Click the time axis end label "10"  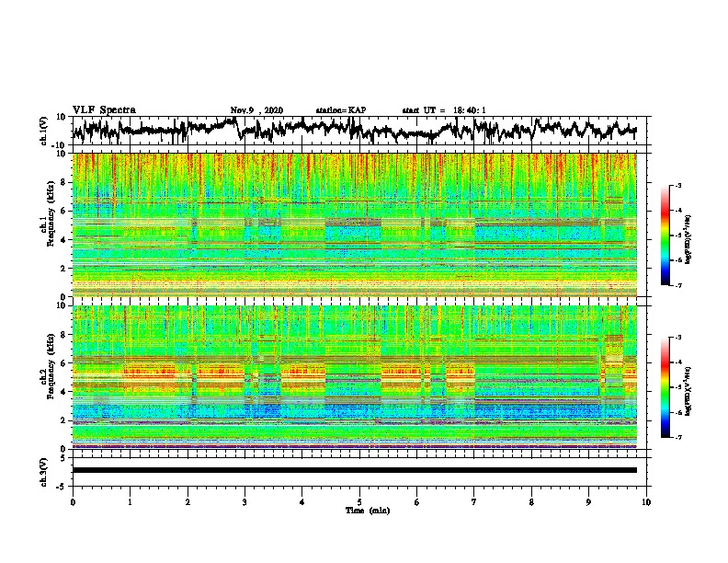(646, 502)
